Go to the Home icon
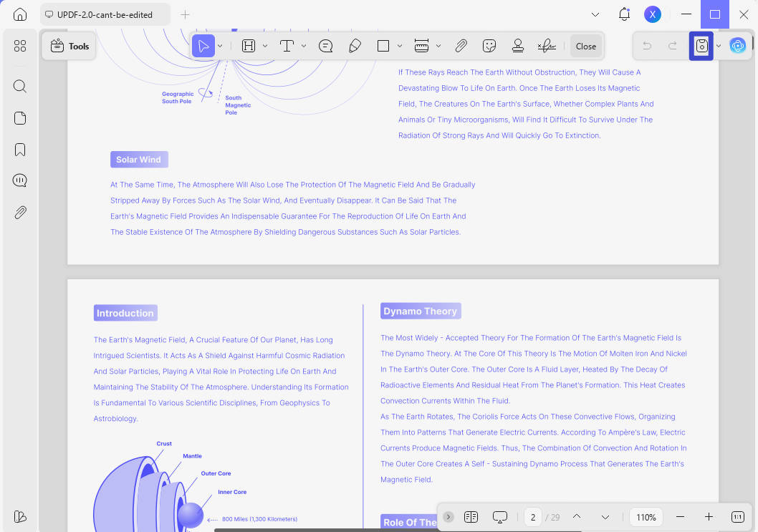Image resolution: width=758 pixels, height=532 pixels. (20, 14)
